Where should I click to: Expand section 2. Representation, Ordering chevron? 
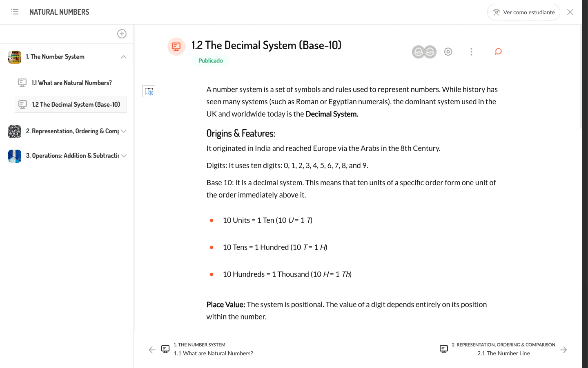tap(124, 131)
